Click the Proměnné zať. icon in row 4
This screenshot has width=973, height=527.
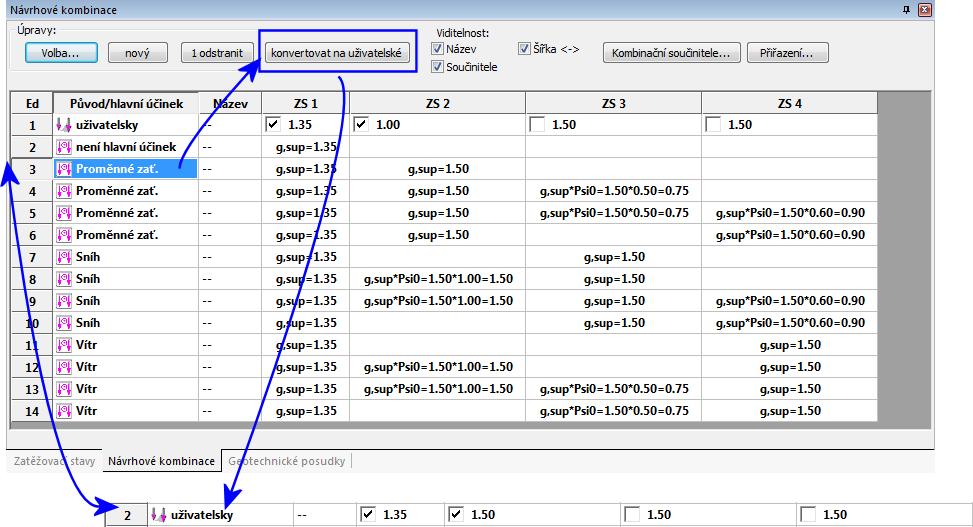(64, 191)
